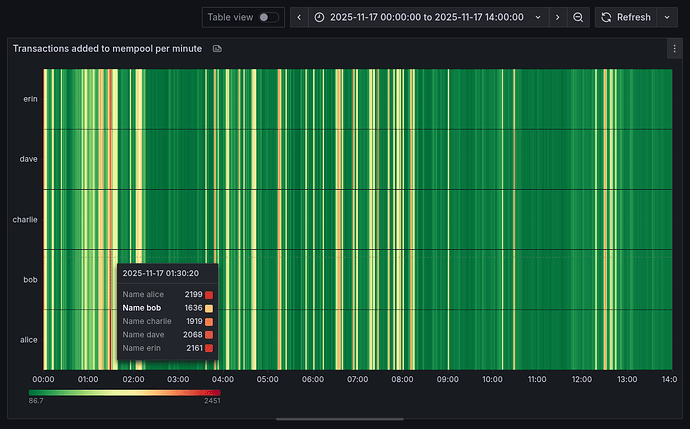Click the zoom out time range icon

click(578, 17)
